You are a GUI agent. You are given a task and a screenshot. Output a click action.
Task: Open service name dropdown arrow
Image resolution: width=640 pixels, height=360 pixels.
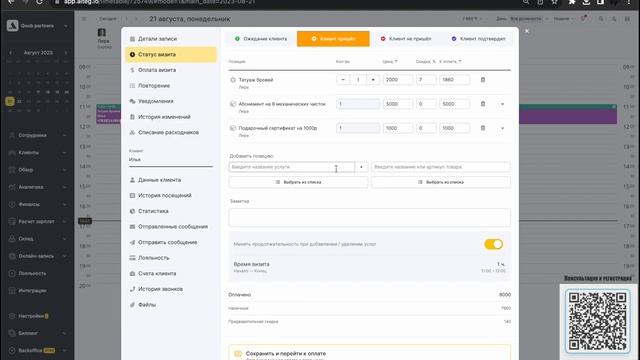pos(361,167)
